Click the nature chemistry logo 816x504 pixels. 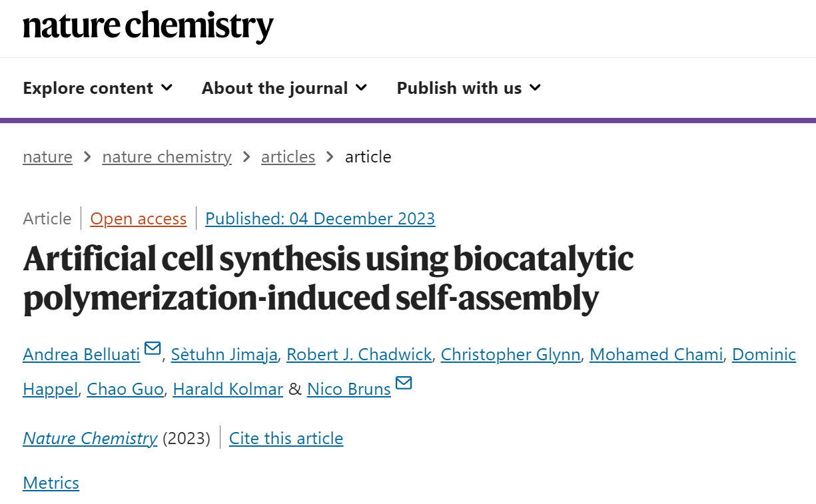(x=148, y=27)
